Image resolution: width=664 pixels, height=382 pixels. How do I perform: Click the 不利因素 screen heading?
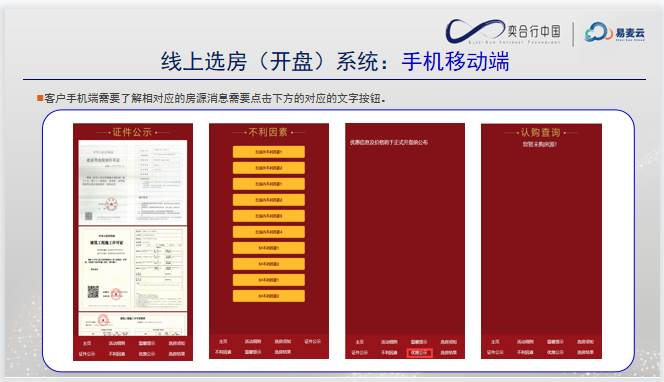tap(268, 132)
